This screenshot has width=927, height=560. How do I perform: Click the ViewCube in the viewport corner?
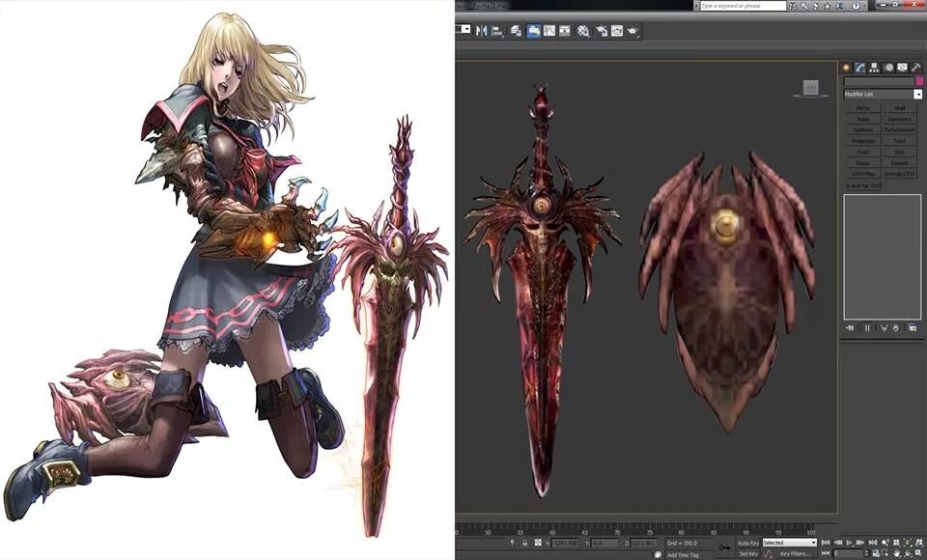810,88
